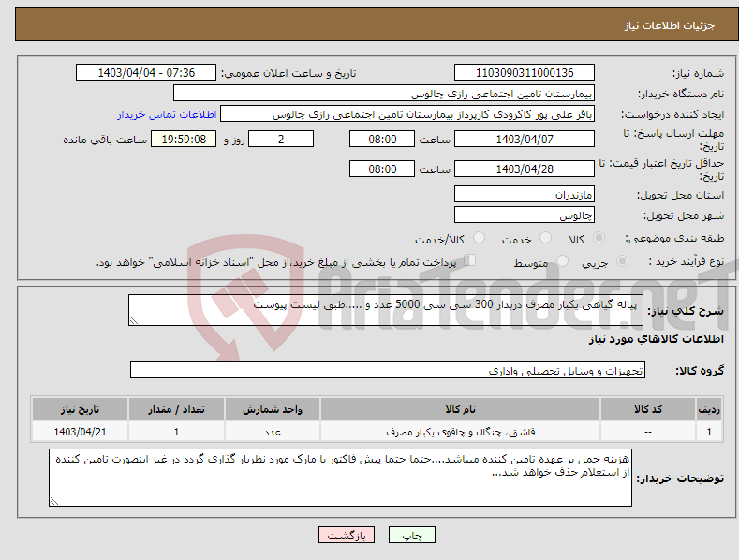Click the delivery city field چالوس
The width and height of the screenshot is (739, 560).
(x=525, y=215)
